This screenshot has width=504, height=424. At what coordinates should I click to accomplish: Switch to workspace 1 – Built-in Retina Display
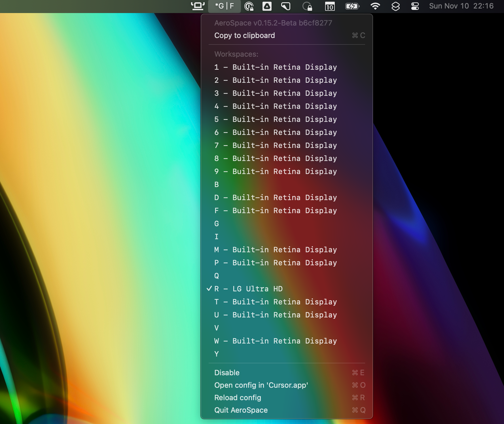pyautogui.click(x=276, y=67)
